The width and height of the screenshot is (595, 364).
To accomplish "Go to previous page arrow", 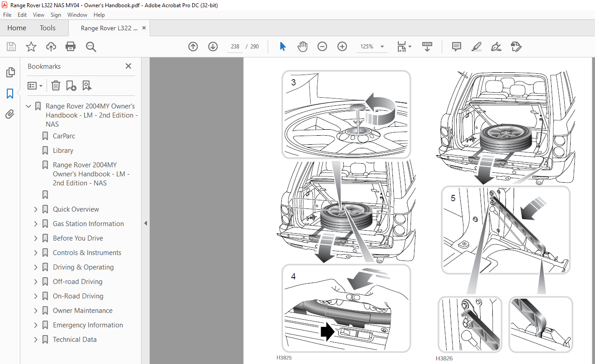I will click(x=193, y=47).
